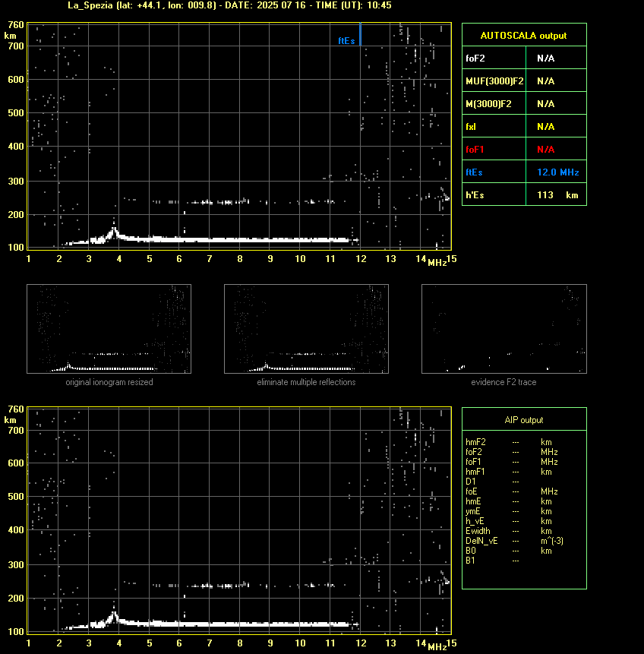Click the '760' height label on upper ionogram
The image size is (644, 654).
(x=16, y=25)
